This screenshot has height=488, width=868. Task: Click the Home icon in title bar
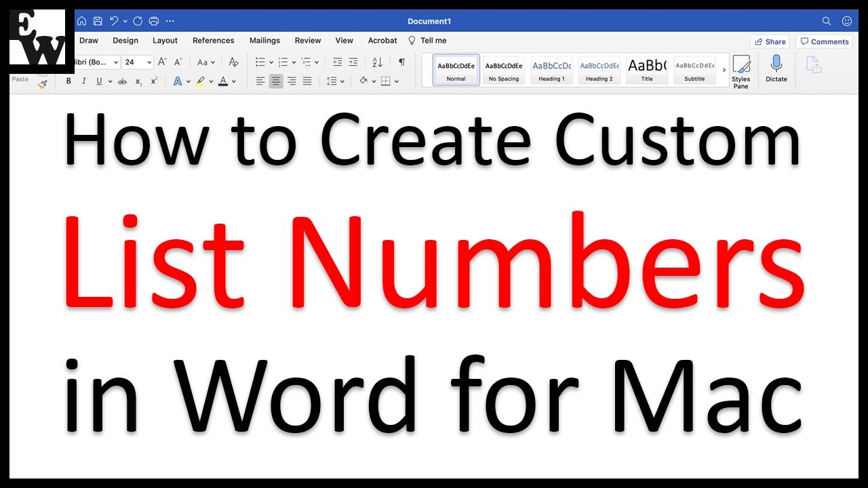[81, 21]
